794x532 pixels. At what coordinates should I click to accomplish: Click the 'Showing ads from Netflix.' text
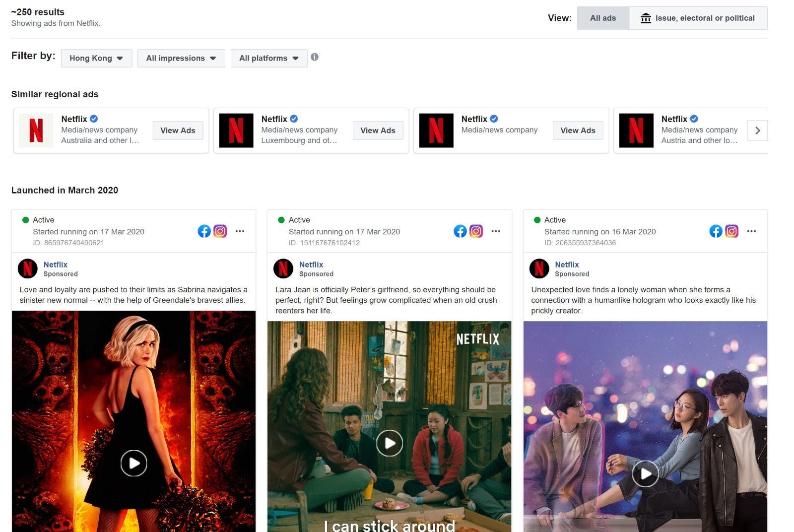point(56,23)
